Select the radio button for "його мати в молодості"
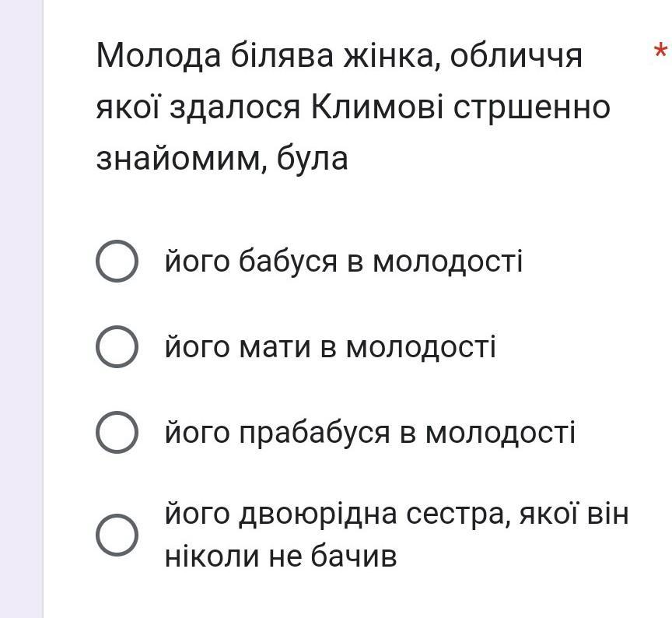The height and width of the screenshot is (618, 672). [x=117, y=346]
